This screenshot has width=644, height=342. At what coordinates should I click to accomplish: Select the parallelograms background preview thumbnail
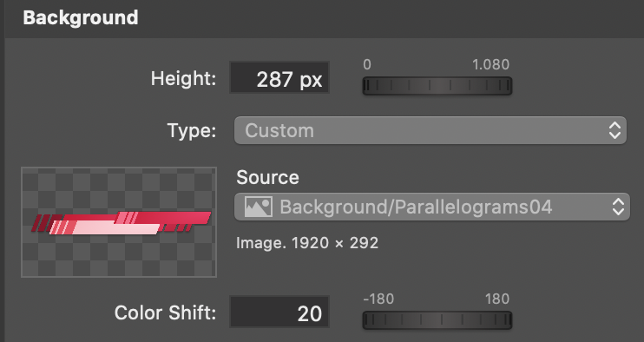pyautogui.click(x=119, y=222)
